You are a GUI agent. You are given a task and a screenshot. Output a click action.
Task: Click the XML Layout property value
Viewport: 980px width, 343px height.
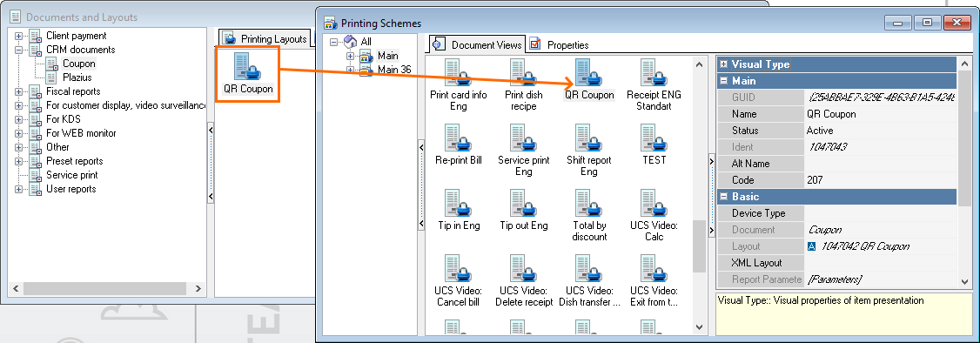click(x=880, y=263)
